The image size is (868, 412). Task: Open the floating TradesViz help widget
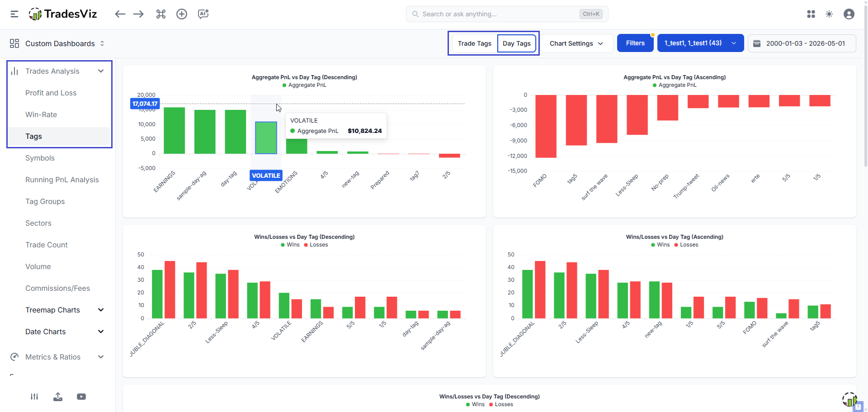(x=850, y=400)
